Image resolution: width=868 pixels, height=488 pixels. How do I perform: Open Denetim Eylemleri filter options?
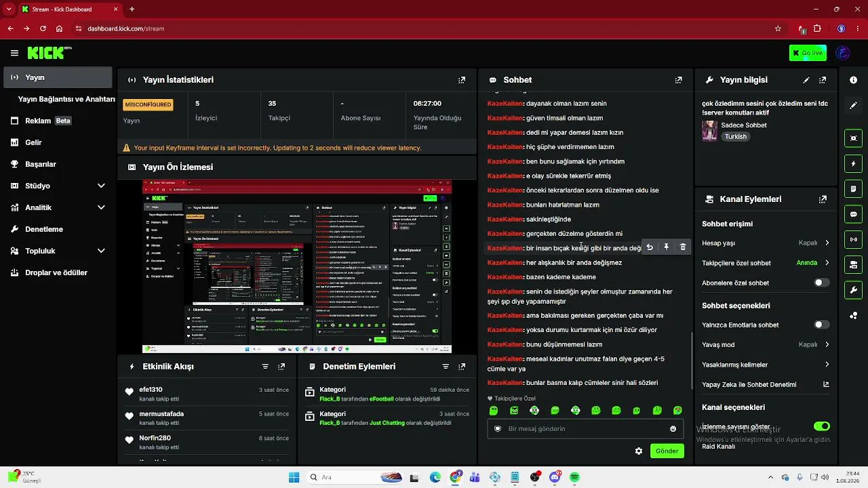(x=446, y=367)
